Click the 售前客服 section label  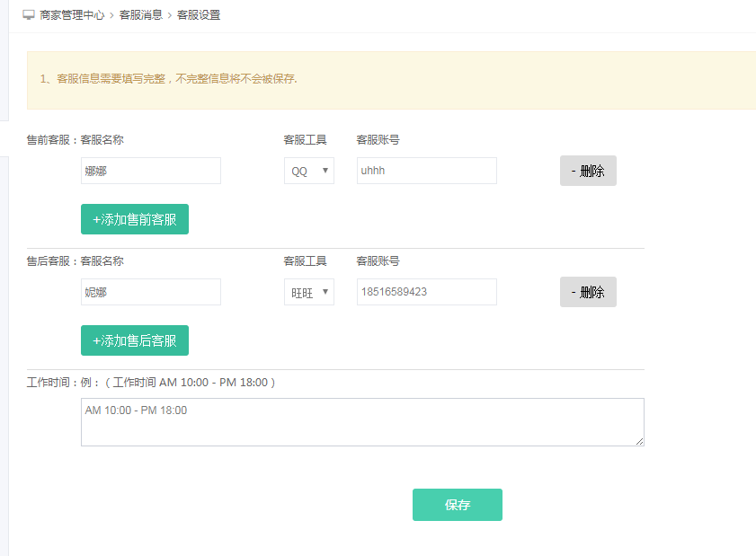(x=51, y=139)
